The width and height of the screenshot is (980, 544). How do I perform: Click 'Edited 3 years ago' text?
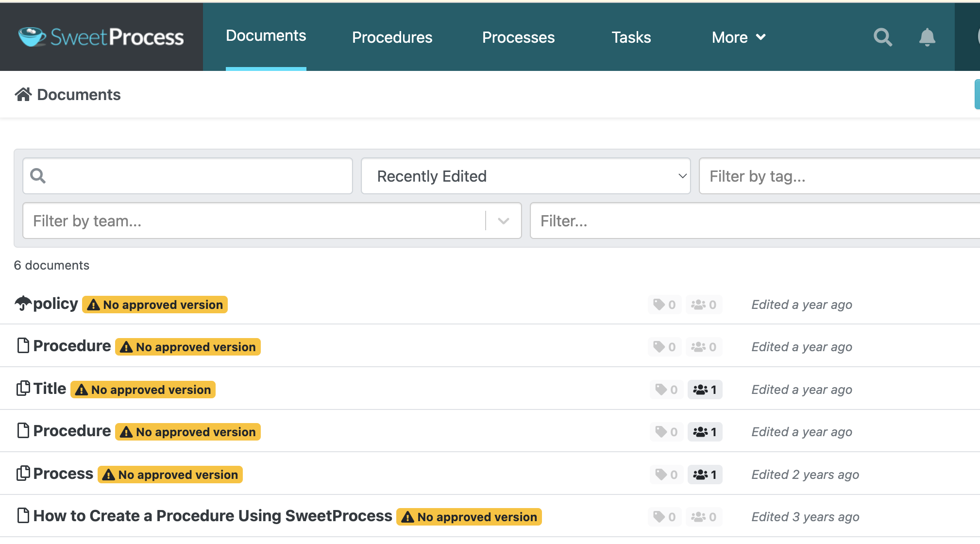tap(805, 517)
